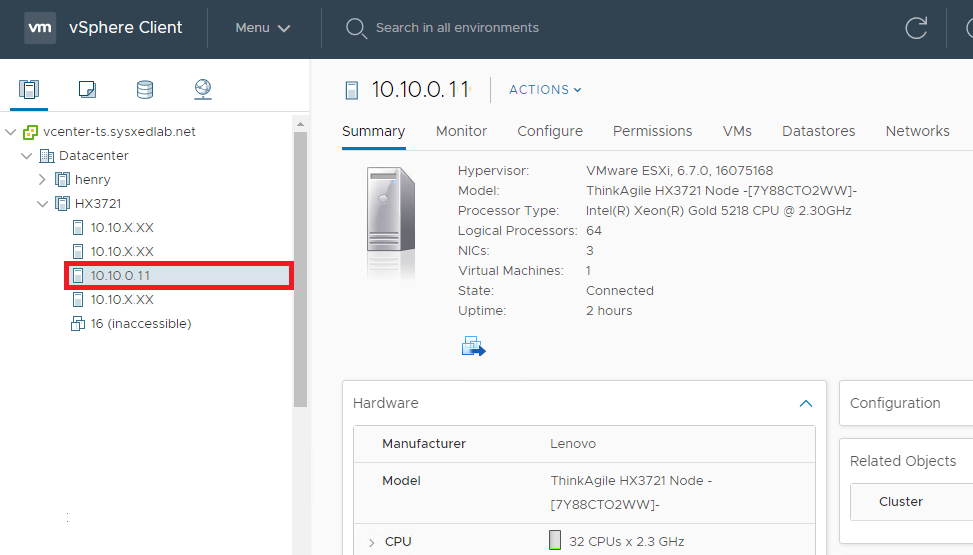Image resolution: width=973 pixels, height=555 pixels.
Task: Click the henry cluster icon
Action: click(x=62, y=179)
